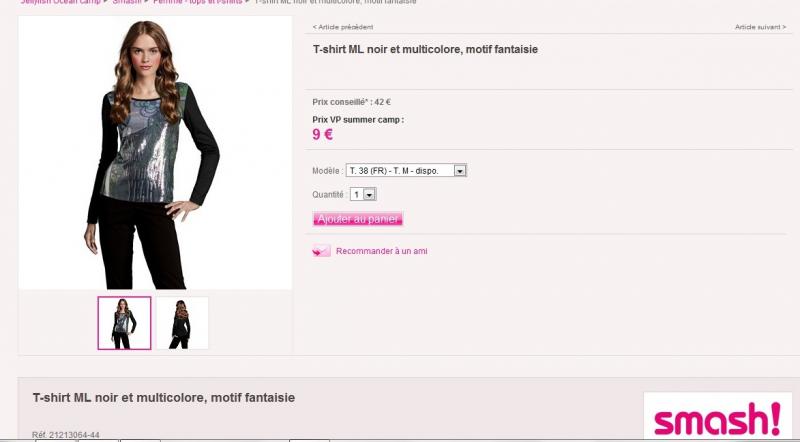Click the 9 € sale price
800x442 pixels.
point(322,135)
